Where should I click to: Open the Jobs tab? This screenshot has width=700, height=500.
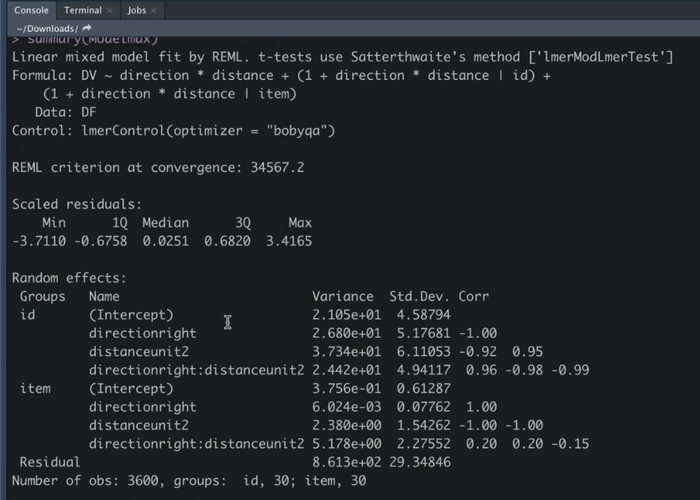pyautogui.click(x=137, y=10)
